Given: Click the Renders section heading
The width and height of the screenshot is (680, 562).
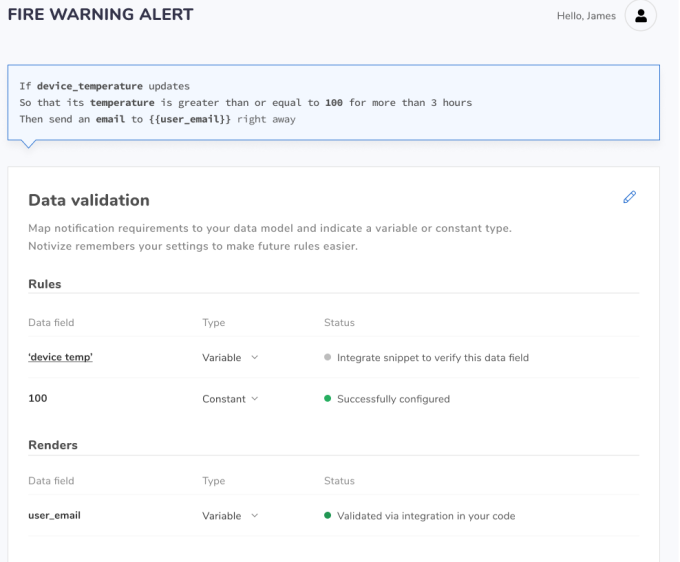Looking at the screenshot, I should [53, 445].
